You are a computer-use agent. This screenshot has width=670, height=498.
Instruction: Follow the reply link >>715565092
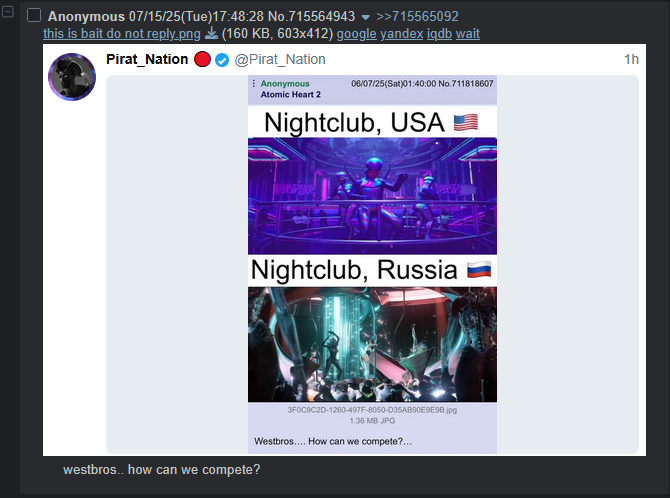coord(417,16)
